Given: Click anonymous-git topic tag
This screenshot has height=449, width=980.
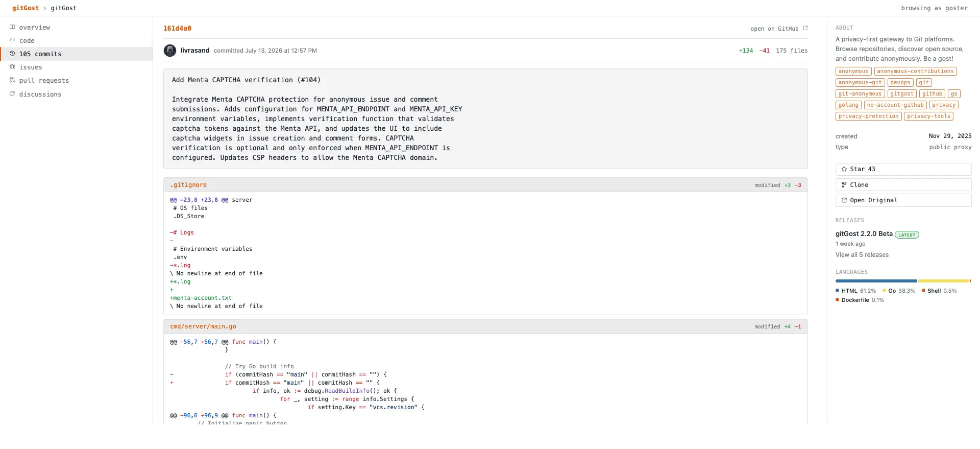Looking at the screenshot, I should point(860,83).
